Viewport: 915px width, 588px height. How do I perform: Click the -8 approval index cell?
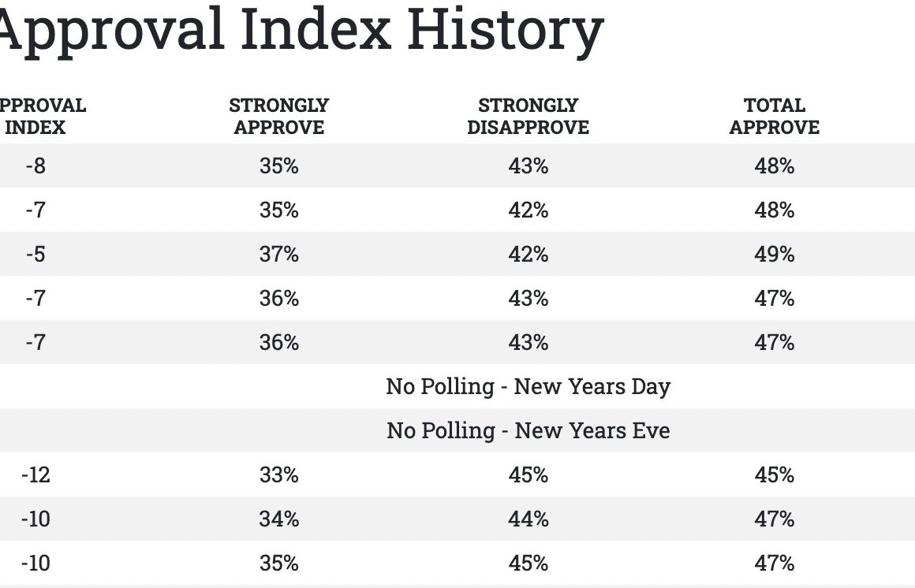coord(35,166)
